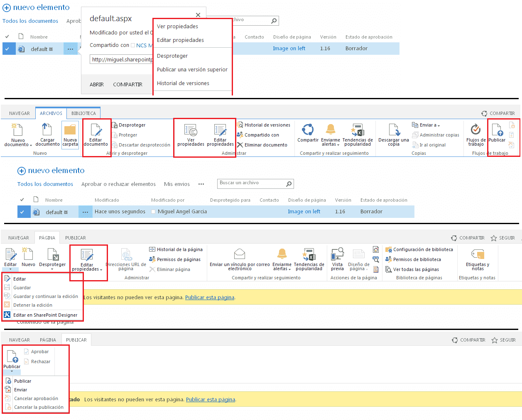
Task: Click Editar documento ribbon button
Action: click(x=96, y=134)
